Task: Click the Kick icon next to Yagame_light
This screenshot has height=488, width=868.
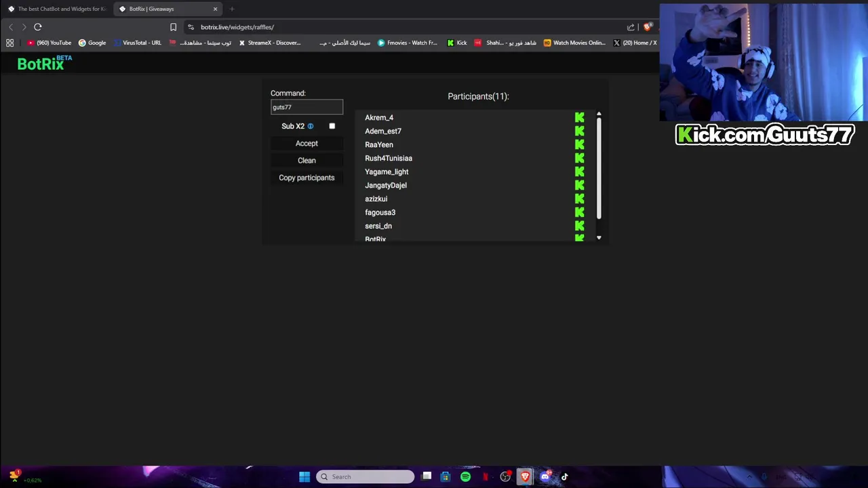Action: [580, 171]
